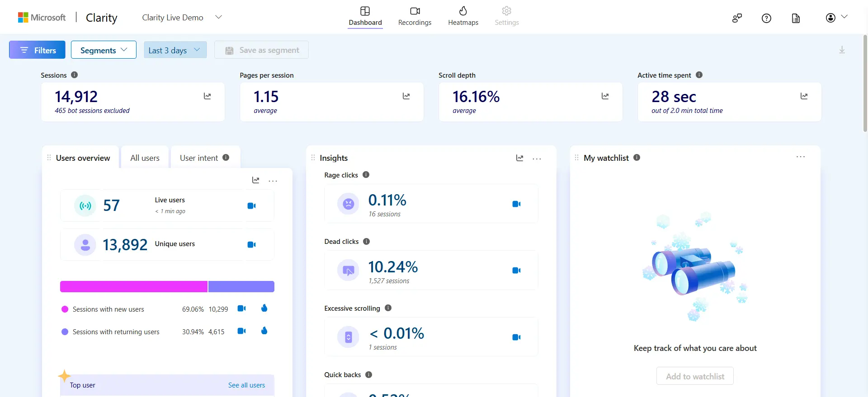
Task: Open the Last 3 days date dropdown
Action: click(x=175, y=50)
